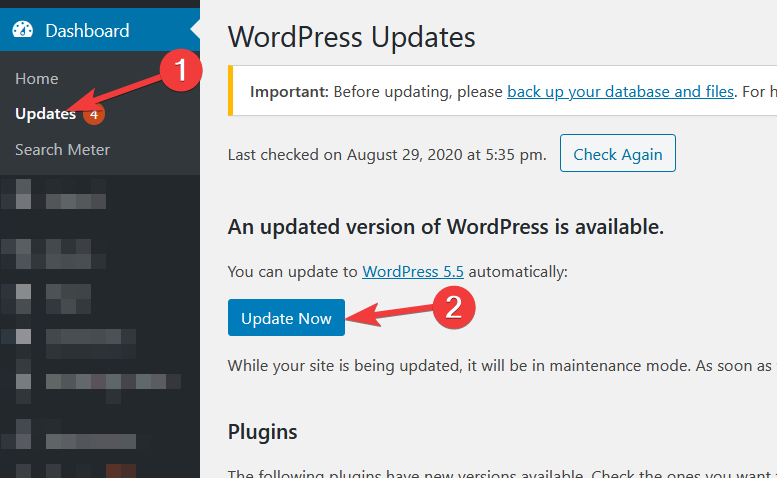
Task: Click the Dashboard gauge icon
Action: (x=22, y=30)
